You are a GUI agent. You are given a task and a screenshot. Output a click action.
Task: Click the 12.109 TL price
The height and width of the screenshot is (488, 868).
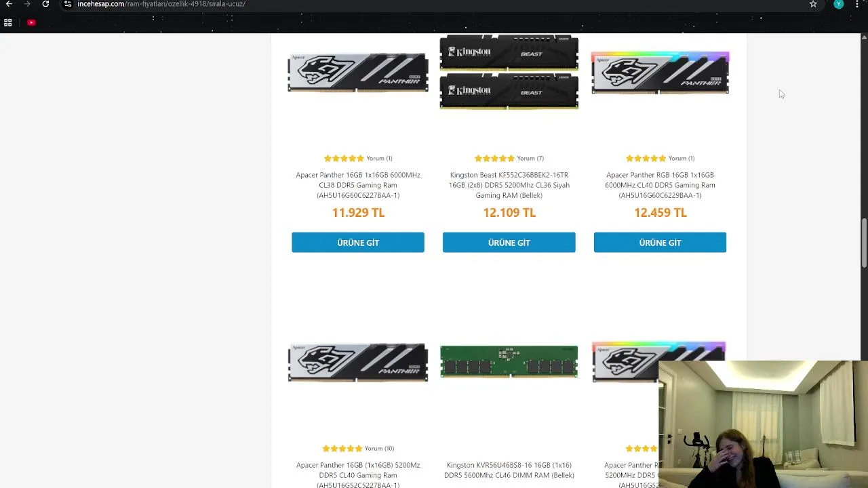click(x=509, y=213)
